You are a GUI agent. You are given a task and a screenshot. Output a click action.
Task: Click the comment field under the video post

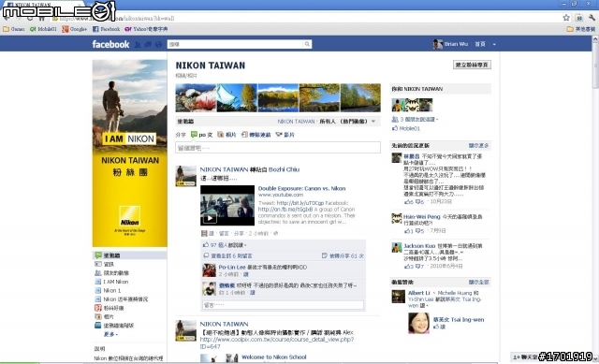coord(283,305)
